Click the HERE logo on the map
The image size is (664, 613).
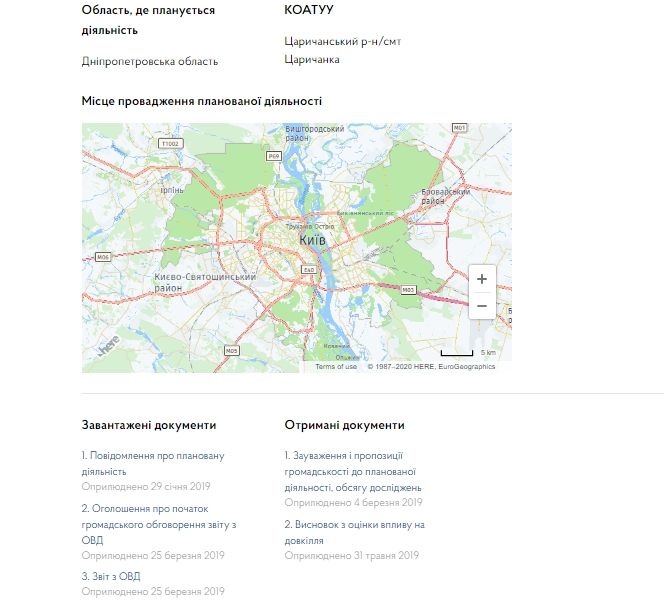pyautogui.click(x=108, y=345)
